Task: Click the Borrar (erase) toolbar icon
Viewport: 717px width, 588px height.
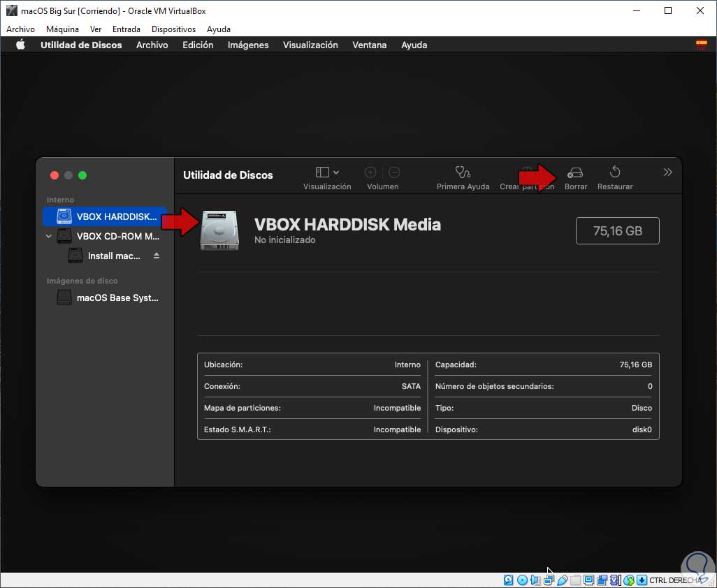Action: pyautogui.click(x=575, y=172)
